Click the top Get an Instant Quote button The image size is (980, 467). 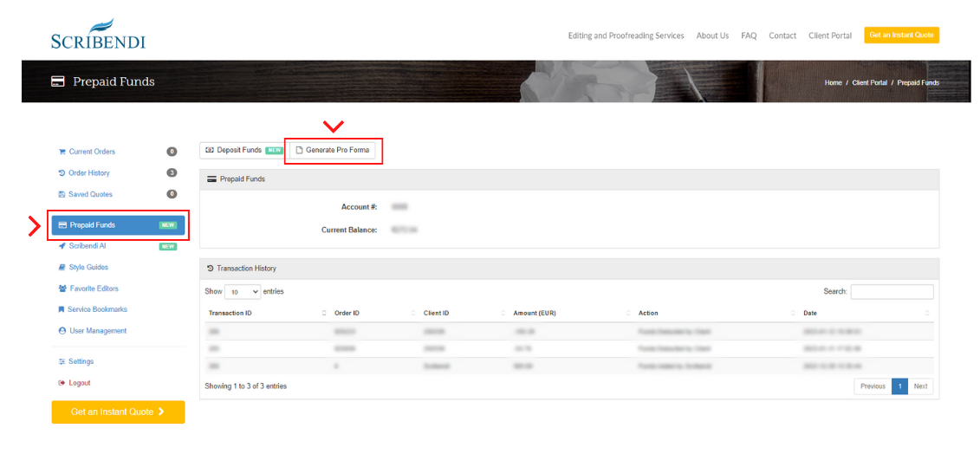(x=901, y=35)
